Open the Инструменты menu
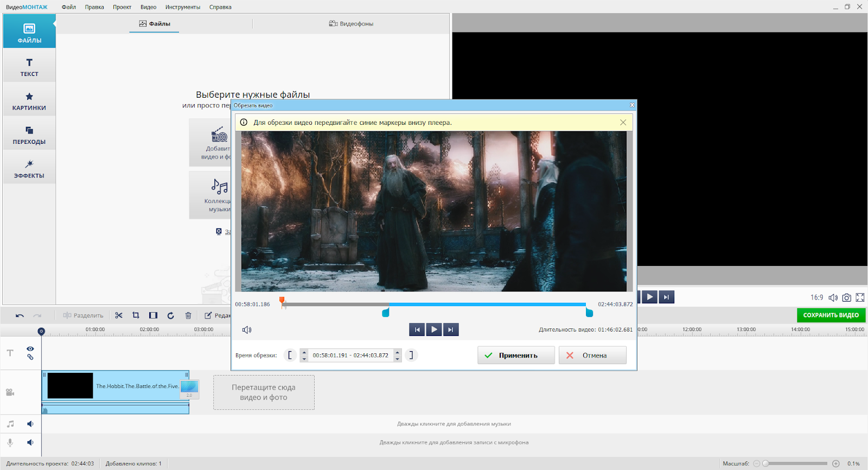 pos(183,7)
